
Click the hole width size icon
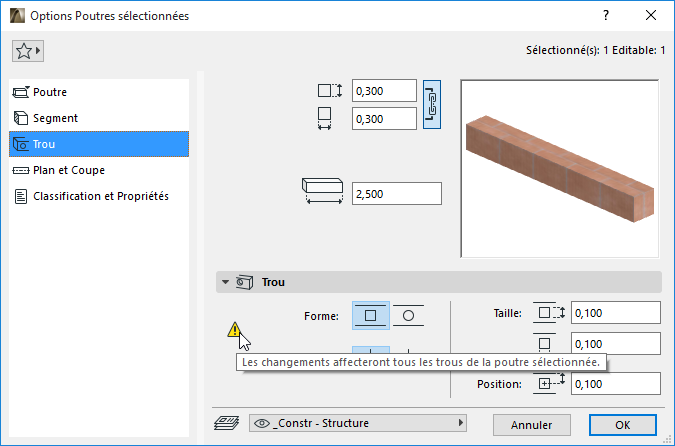pos(545,344)
